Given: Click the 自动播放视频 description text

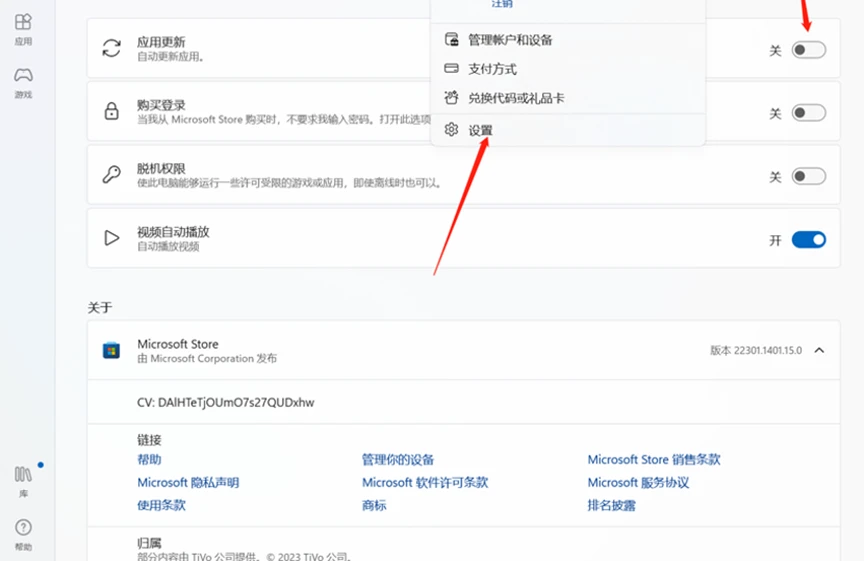Looking at the screenshot, I should click(168, 247).
